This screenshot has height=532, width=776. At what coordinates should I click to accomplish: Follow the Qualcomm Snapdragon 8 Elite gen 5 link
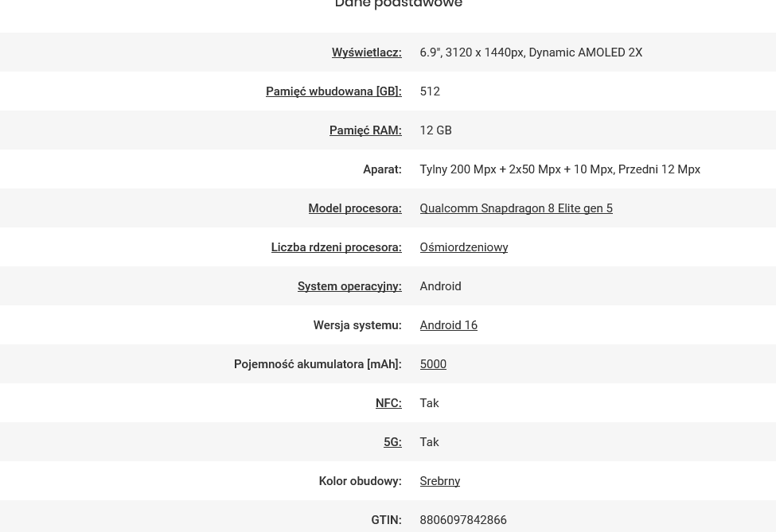pos(517,208)
